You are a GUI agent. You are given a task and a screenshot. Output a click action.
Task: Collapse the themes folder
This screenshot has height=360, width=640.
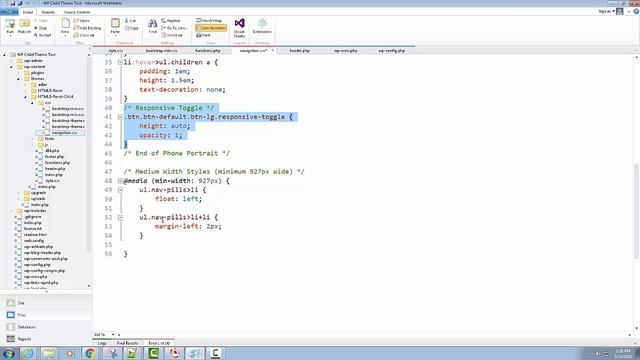(18, 79)
